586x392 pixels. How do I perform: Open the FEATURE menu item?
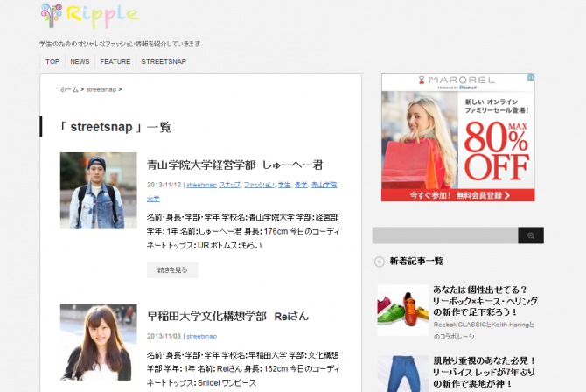[115, 62]
